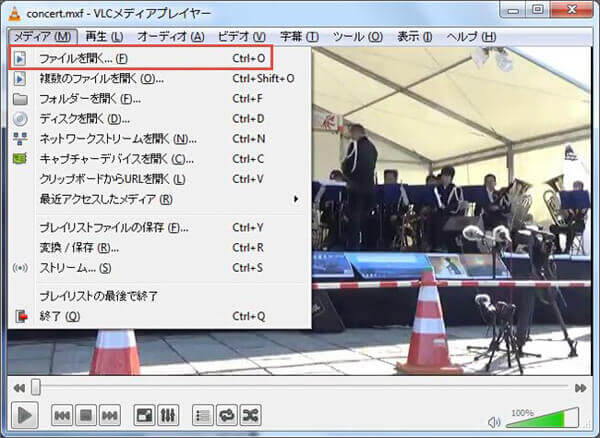The width and height of the screenshot is (600, 438).
Task: Click the VLC cone title icon
Action: 15,13
